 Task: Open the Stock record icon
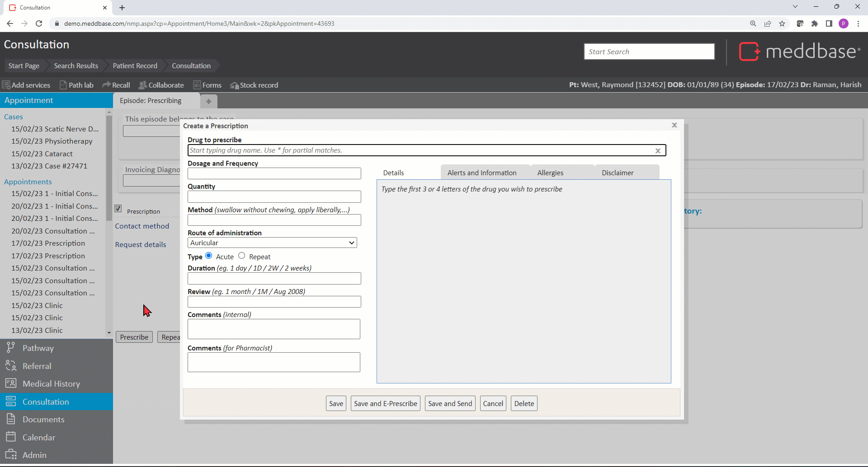point(234,85)
